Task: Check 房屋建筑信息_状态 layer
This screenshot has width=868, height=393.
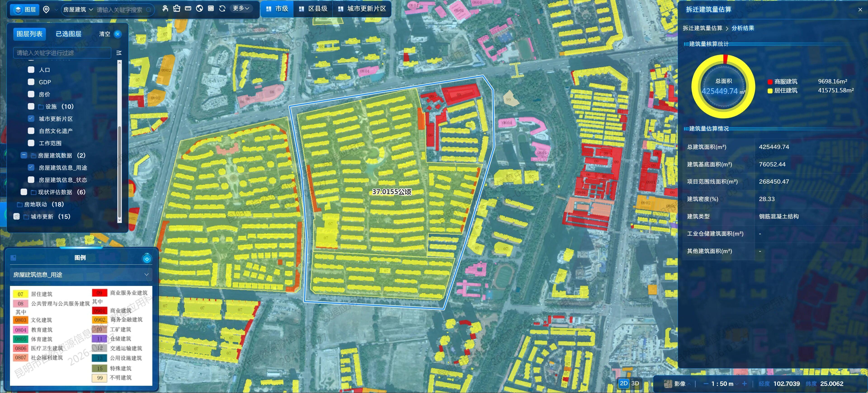Action: [x=31, y=180]
